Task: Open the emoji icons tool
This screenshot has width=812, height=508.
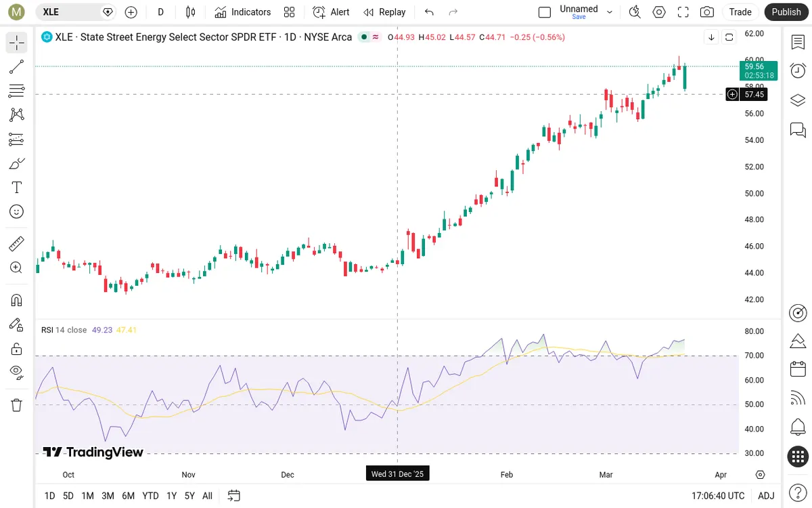Action: (x=17, y=212)
